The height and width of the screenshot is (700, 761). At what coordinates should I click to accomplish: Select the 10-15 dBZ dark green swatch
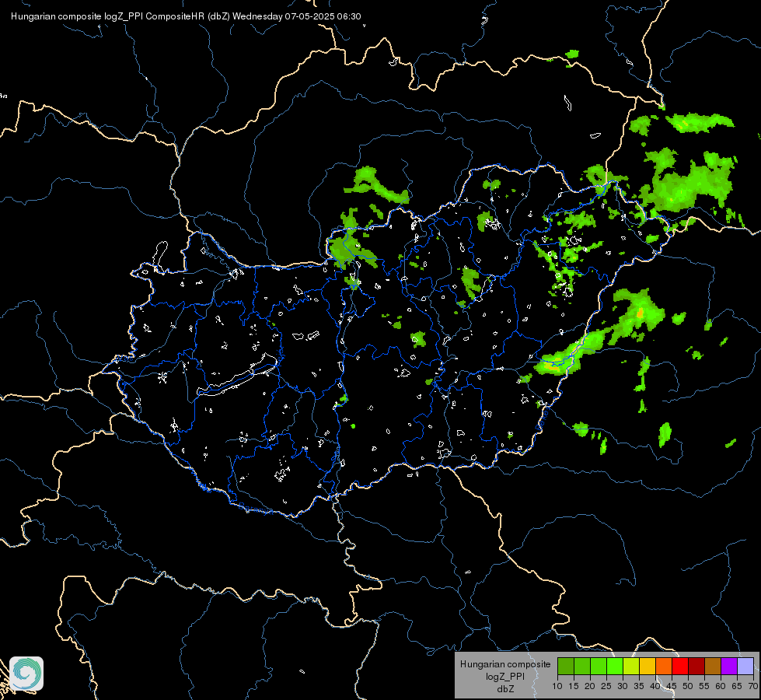(x=566, y=666)
